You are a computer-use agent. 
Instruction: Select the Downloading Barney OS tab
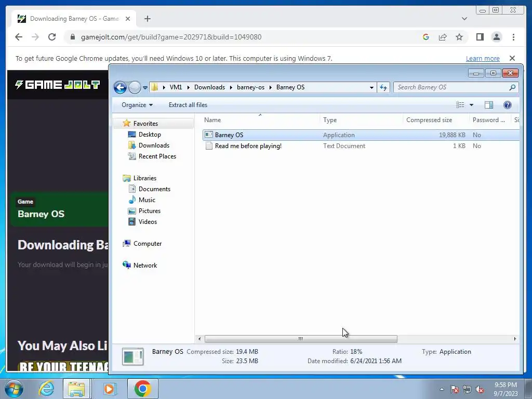(x=74, y=19)
